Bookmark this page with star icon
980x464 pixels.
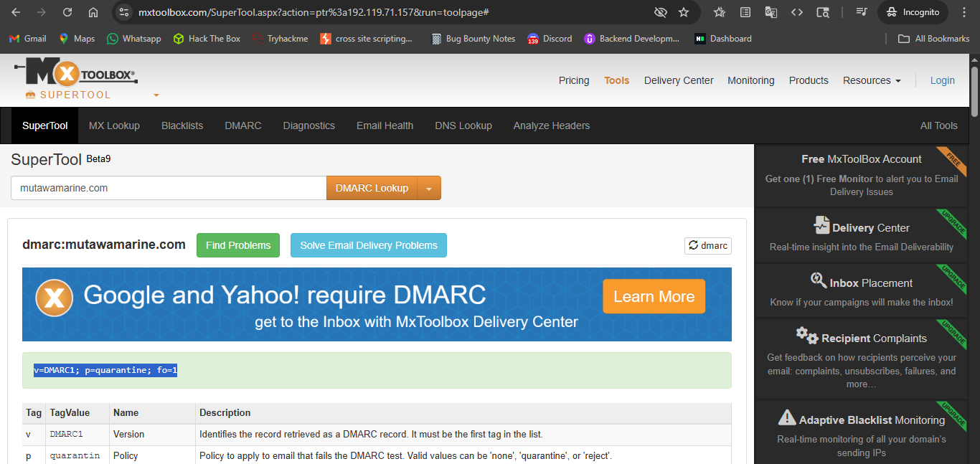point(684,12)
